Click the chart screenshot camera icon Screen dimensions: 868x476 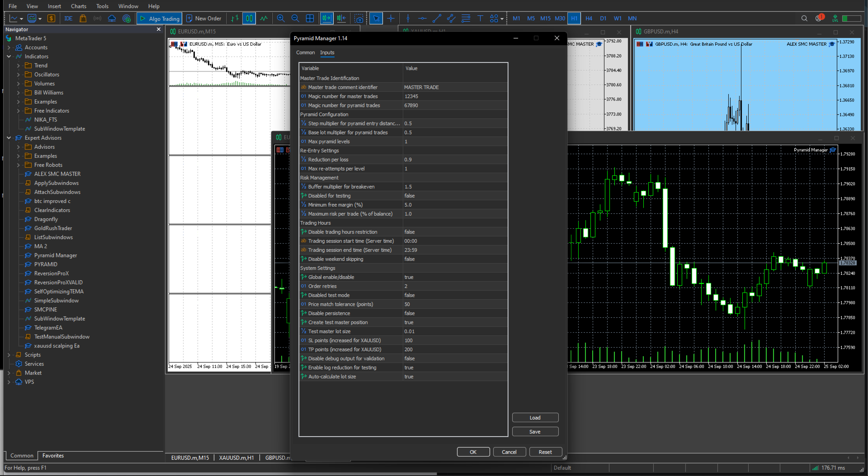[x=359, y=19]
